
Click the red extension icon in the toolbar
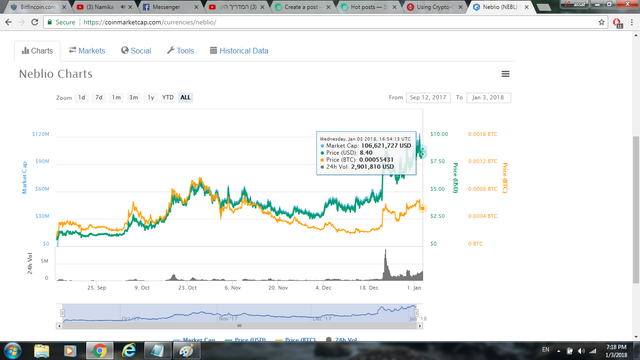pos(617,23)
